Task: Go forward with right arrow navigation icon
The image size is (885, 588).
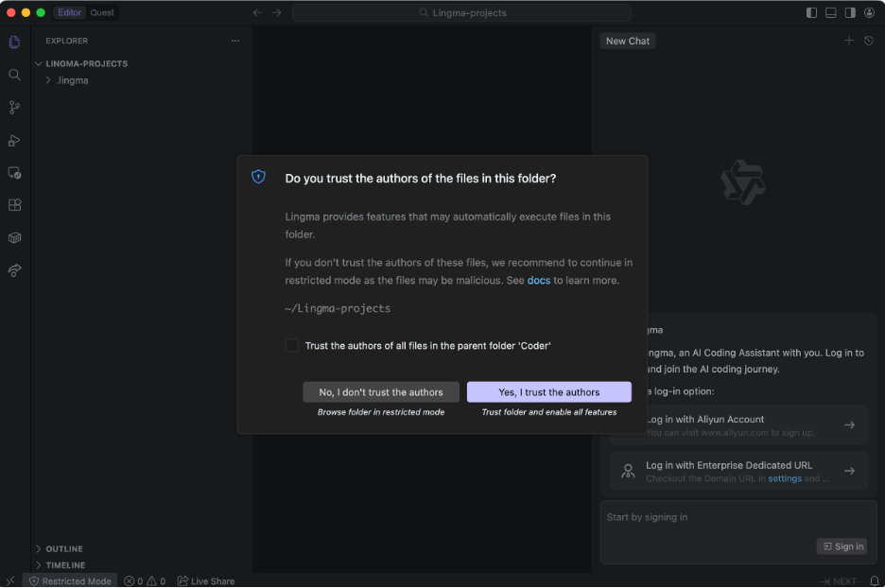Action: 276,12
